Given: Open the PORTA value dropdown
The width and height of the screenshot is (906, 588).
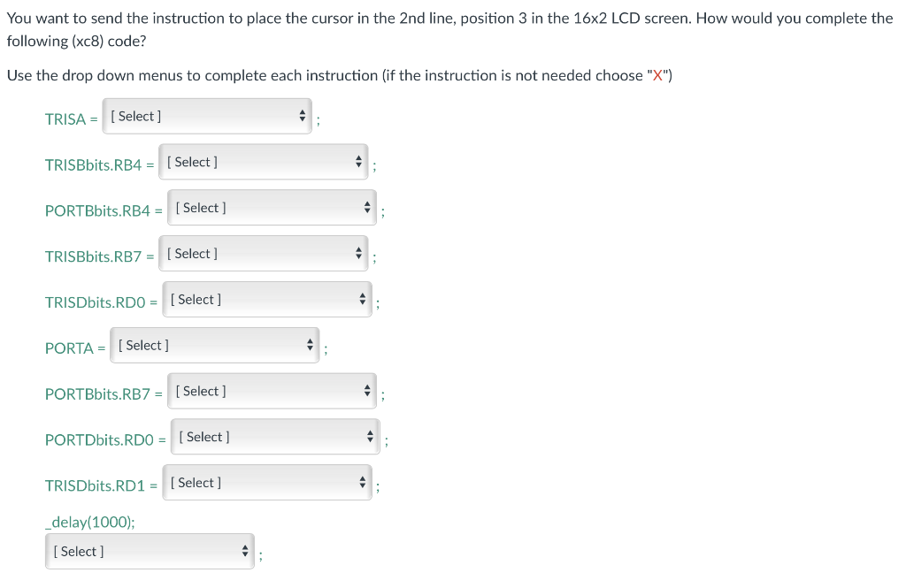Looking at the screenshot, I should [212, 345].
